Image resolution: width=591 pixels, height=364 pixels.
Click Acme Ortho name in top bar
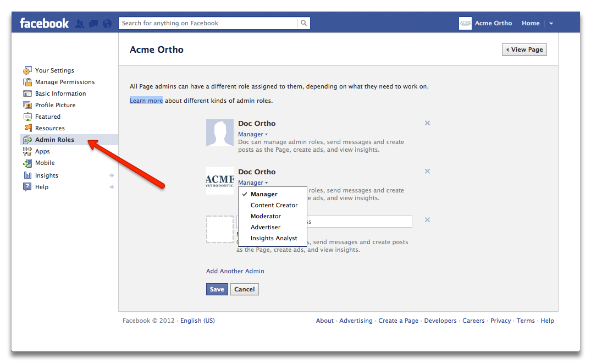493,23
